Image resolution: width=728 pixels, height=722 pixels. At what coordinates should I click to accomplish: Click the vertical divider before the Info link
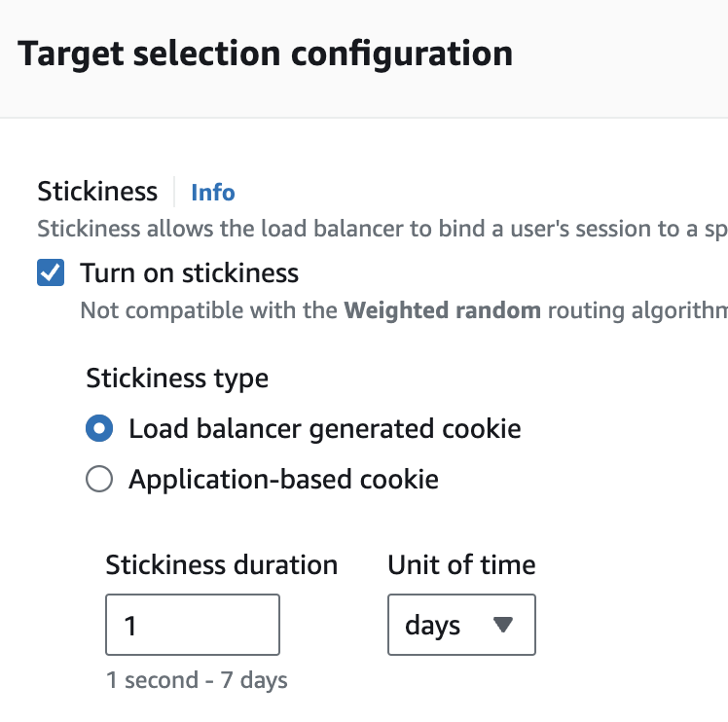174,193
